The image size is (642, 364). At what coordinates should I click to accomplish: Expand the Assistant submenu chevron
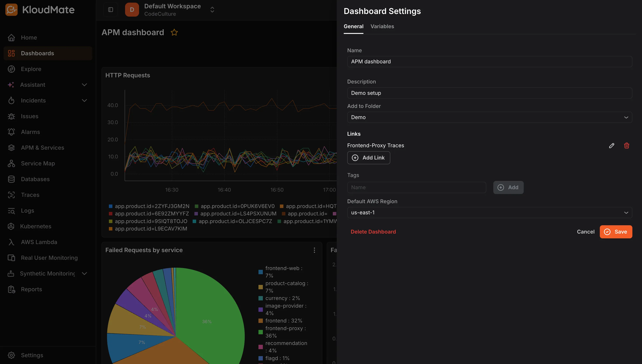coord(85,85)
